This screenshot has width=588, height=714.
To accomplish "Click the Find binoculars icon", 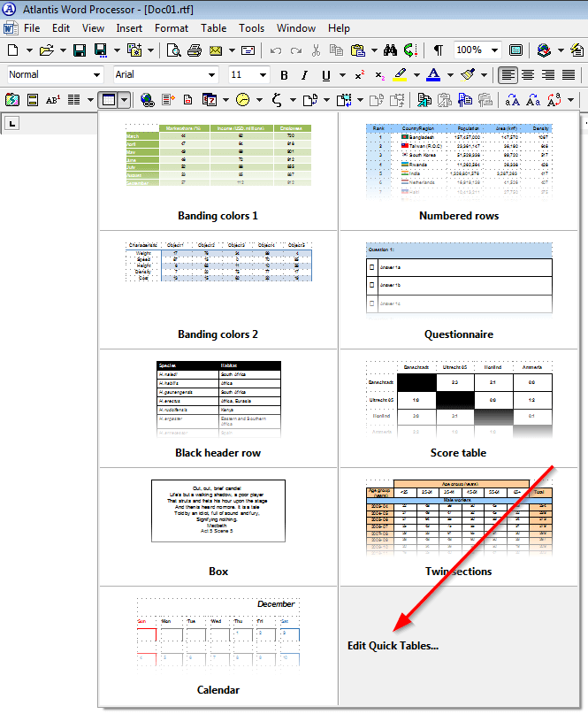I will tap(388, 50).
